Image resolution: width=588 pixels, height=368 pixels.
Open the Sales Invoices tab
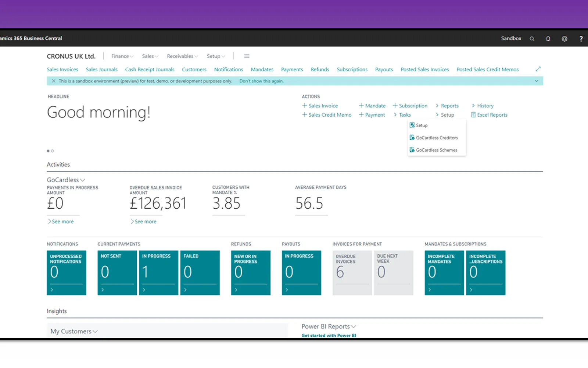pyautogui.click(x=62, y=70)
